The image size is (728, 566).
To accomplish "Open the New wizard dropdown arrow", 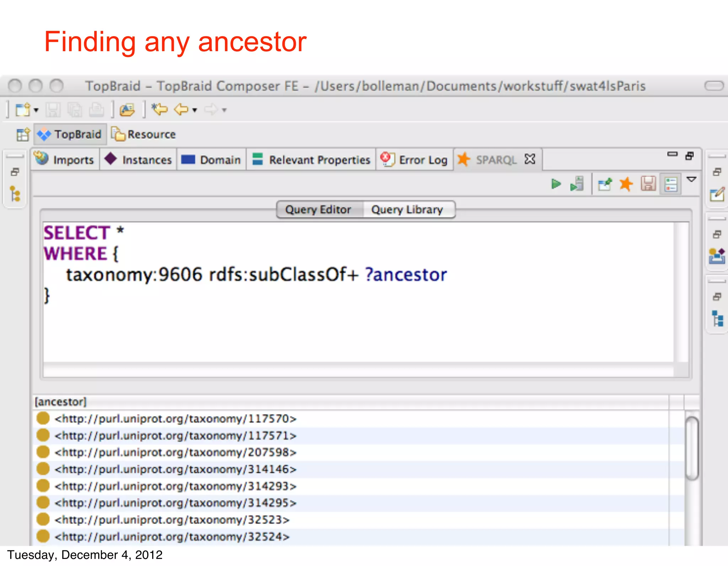I will (x=36, y=110).
